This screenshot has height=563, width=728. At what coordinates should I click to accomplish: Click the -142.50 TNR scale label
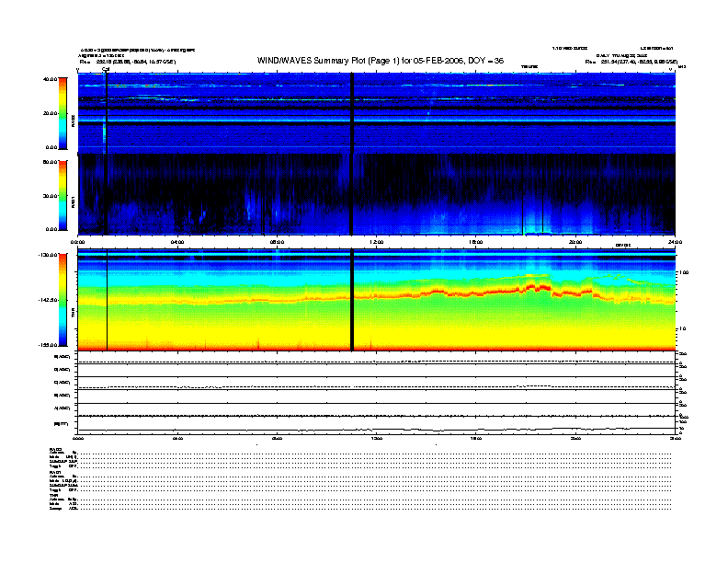pos(48,300)
